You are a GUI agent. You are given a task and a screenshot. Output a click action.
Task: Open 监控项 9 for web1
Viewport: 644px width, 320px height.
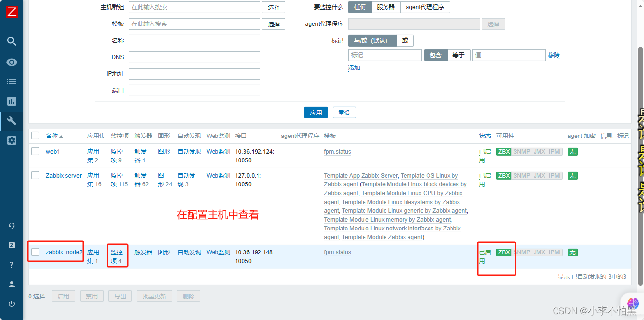pos(117,156)
